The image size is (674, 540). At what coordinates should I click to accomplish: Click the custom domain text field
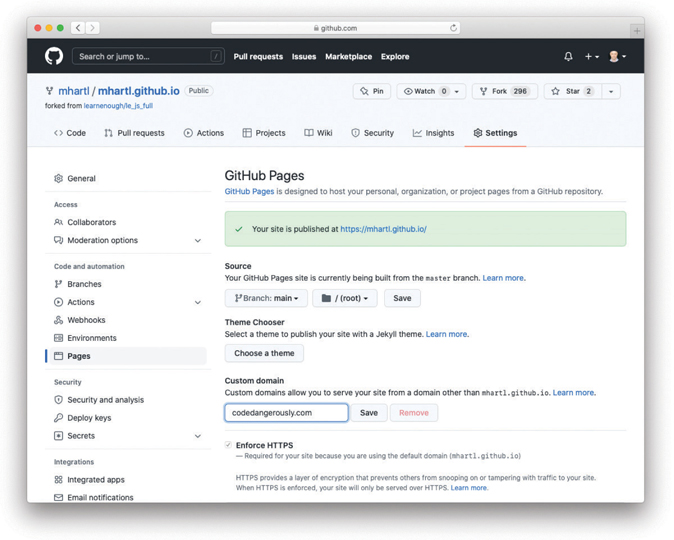286,412
